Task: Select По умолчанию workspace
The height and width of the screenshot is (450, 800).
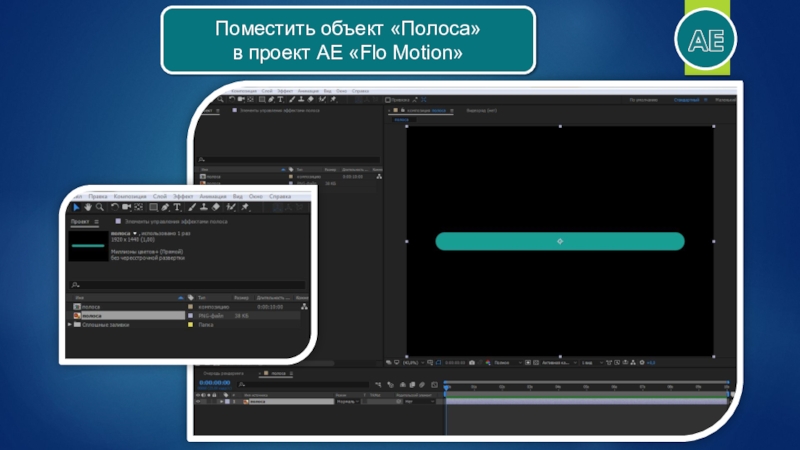Action: (x=643, y=100)
